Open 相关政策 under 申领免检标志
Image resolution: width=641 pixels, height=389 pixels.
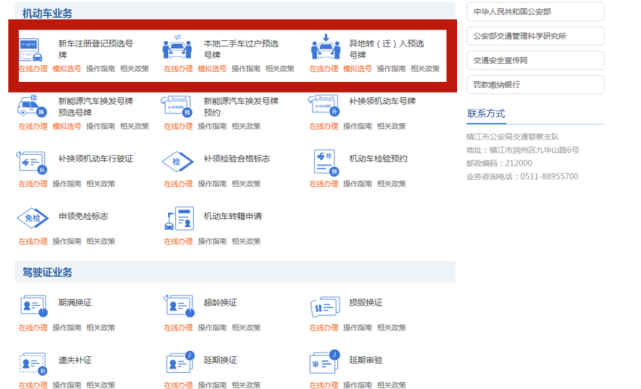101,241
